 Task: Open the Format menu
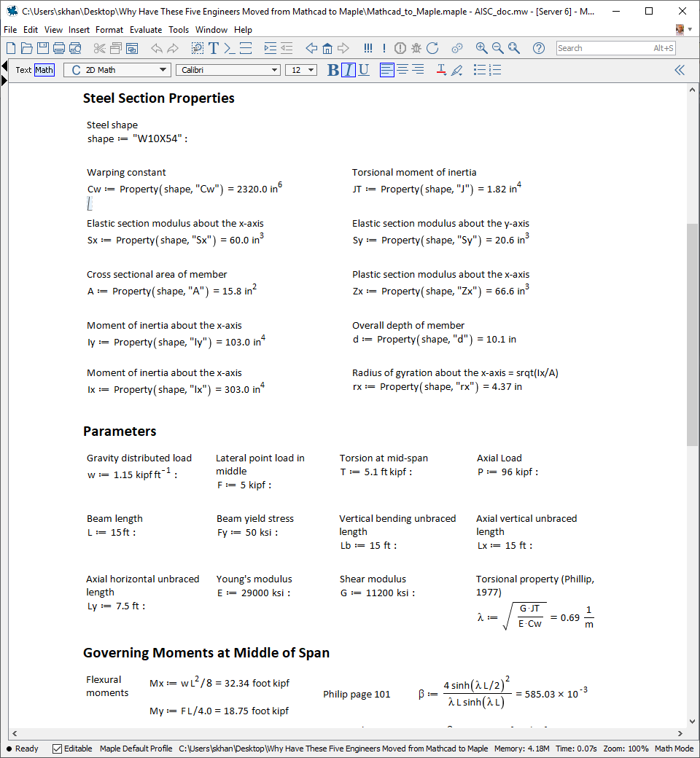pos(109,30)
